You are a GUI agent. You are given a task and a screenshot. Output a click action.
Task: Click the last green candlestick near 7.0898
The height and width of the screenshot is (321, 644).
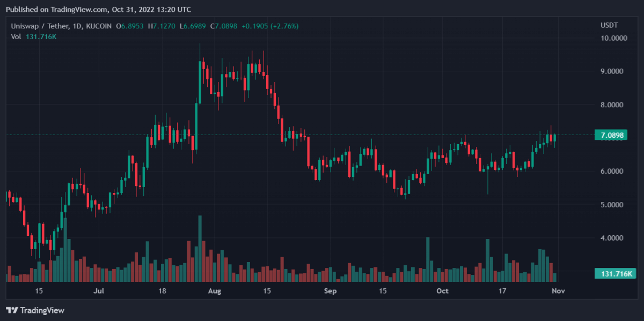pos(554,138)
